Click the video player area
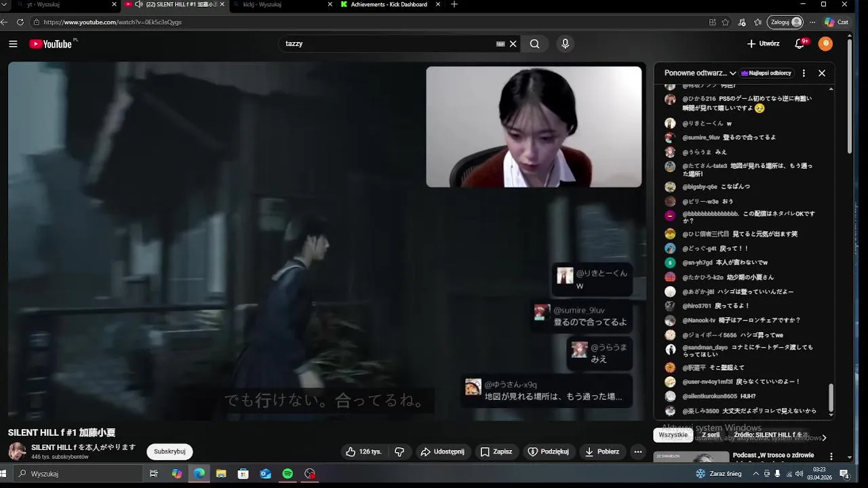This screenshot has height=488, width=868. click(x=327, y=241)
